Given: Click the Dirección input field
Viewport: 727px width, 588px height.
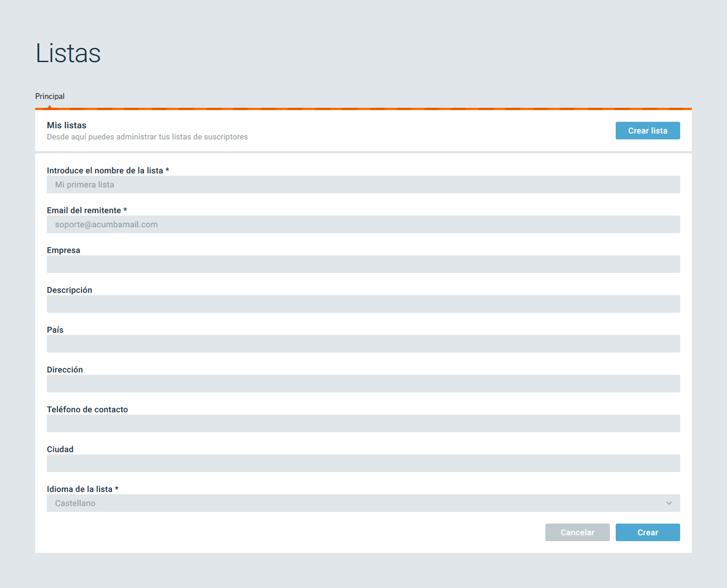Looking at the screenshot, I should click(x=363, y=384).
